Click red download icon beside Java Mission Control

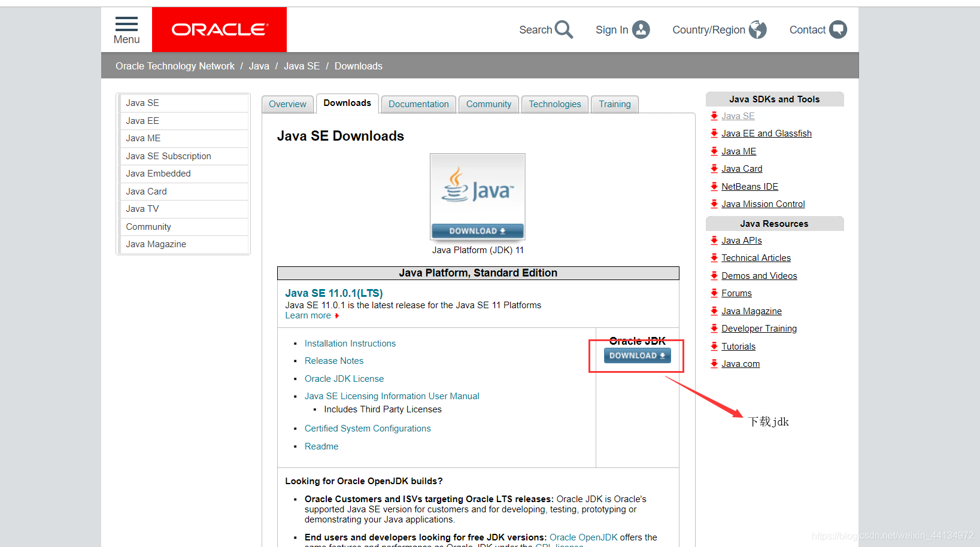point(714,204)
